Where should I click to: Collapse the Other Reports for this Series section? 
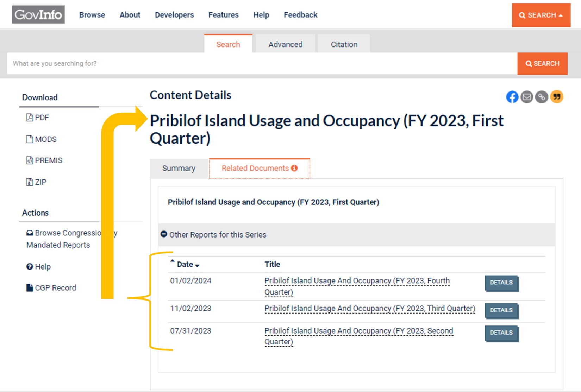[x=164, y=234]
